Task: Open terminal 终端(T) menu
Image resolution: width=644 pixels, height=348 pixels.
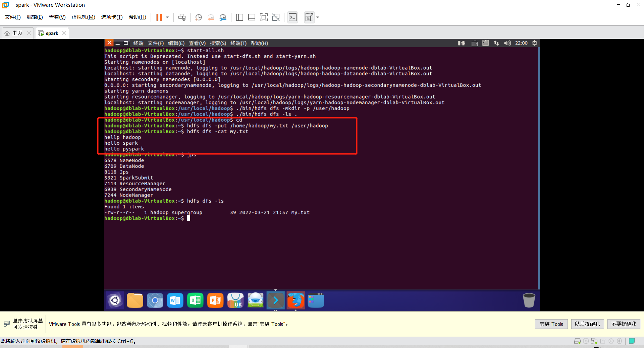Action: pyautogui.click(x=238, y=43)
